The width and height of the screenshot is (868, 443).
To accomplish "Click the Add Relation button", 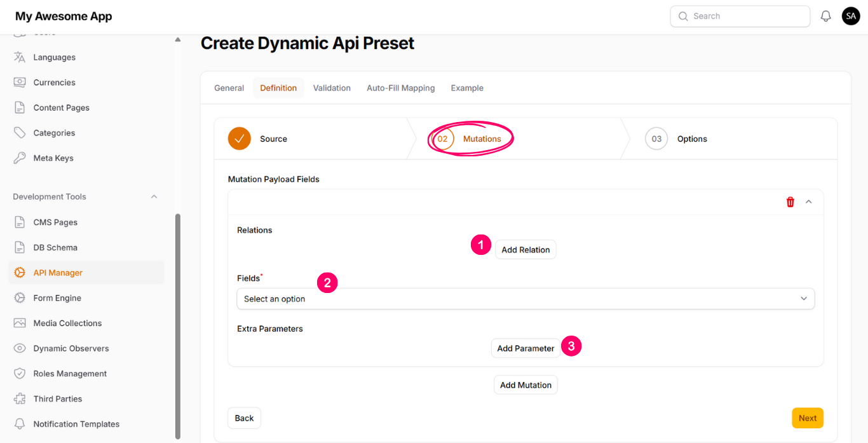I will (x=526, y=250).
